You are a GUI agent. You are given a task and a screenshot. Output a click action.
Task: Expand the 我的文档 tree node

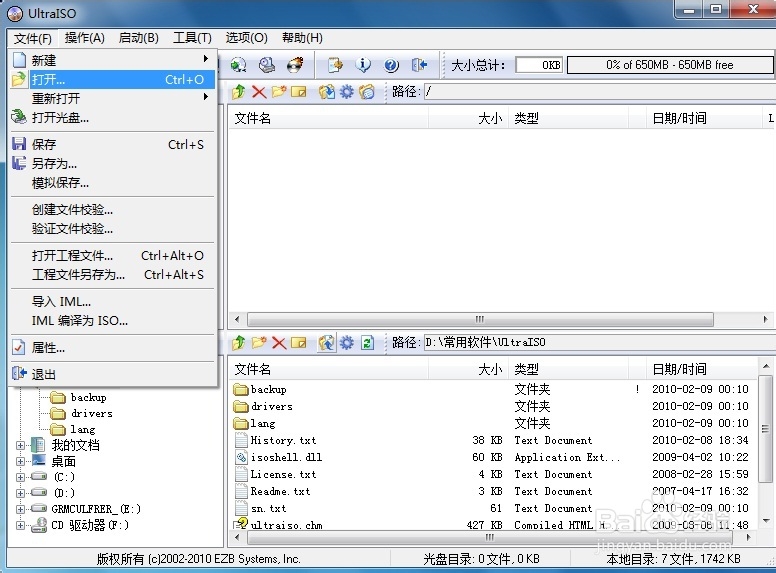pyautogui.click(x=21, y=445)
